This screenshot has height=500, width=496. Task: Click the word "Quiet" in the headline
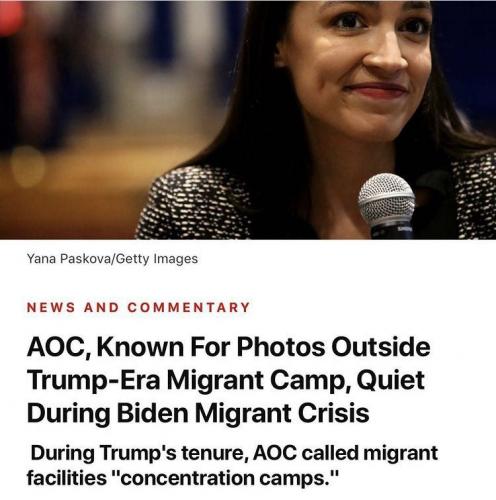(x=391, y=381)
